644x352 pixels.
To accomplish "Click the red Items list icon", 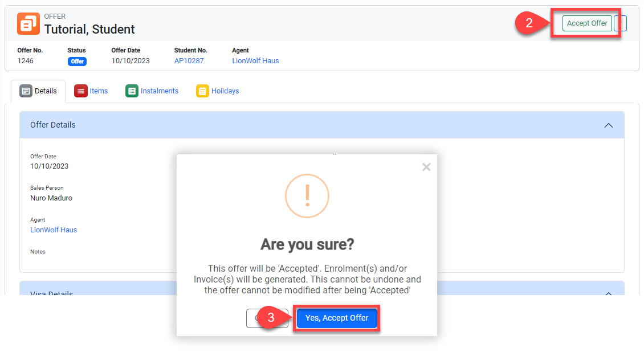I will pos(80,91).
